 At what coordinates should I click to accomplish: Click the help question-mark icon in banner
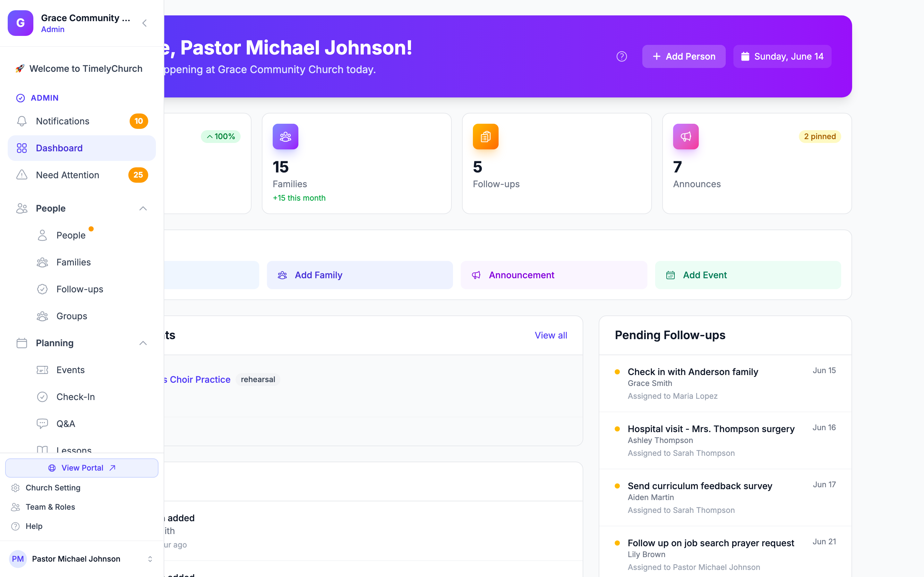click(621, 56)
